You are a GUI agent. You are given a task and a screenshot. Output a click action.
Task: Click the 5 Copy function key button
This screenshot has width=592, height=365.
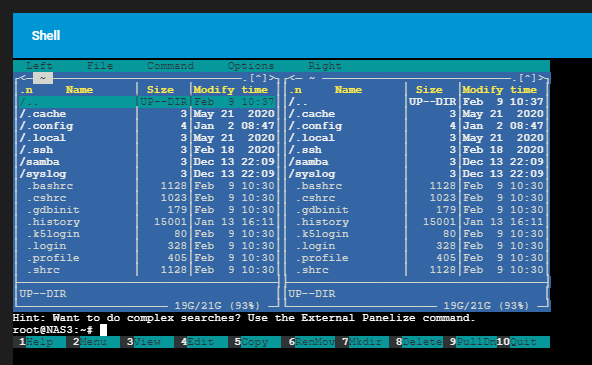coord(254,342)
